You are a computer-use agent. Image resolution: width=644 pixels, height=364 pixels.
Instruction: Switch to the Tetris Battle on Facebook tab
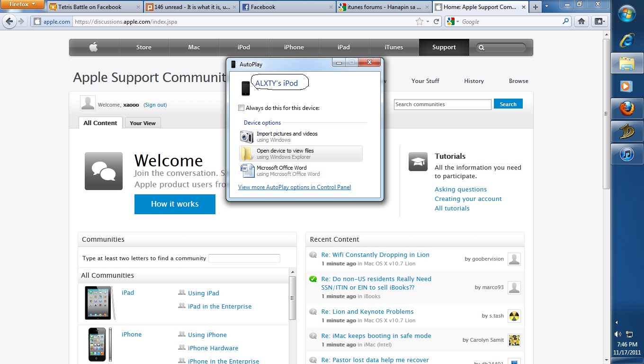(94, 7)
